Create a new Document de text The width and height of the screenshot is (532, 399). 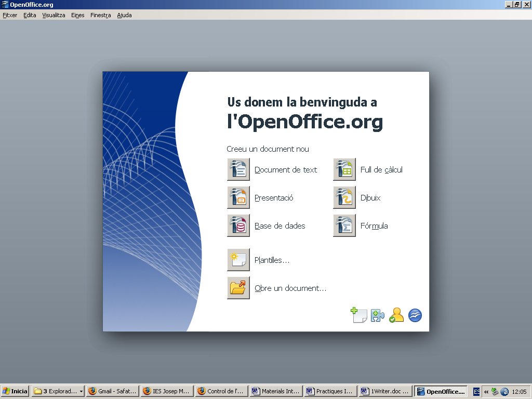[238, 169]
